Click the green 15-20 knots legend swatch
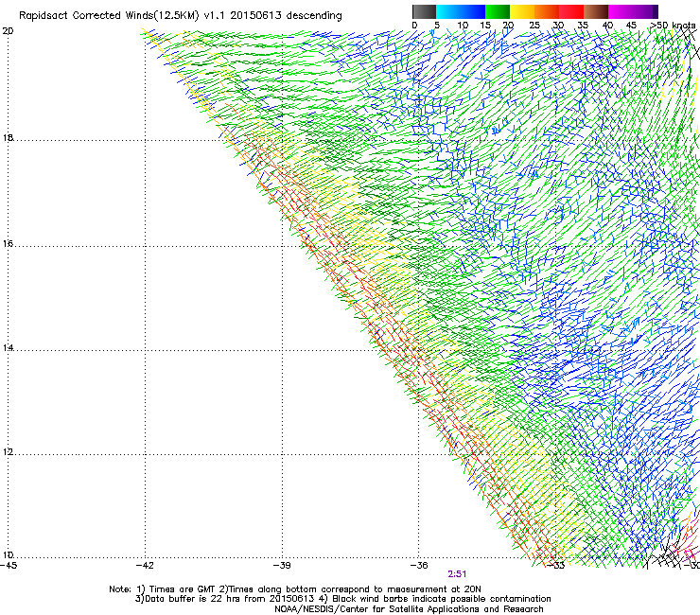Screen dimensions: 700x615 click(498, 11)
